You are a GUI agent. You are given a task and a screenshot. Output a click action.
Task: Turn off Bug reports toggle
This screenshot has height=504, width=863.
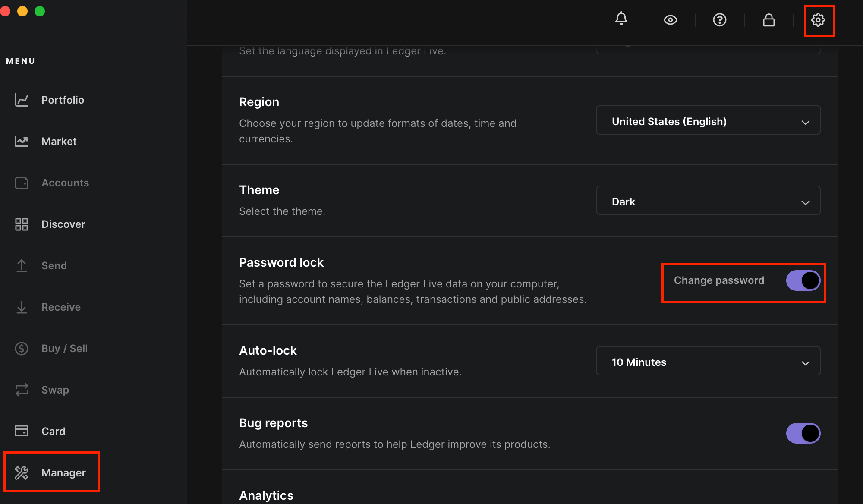803,433
